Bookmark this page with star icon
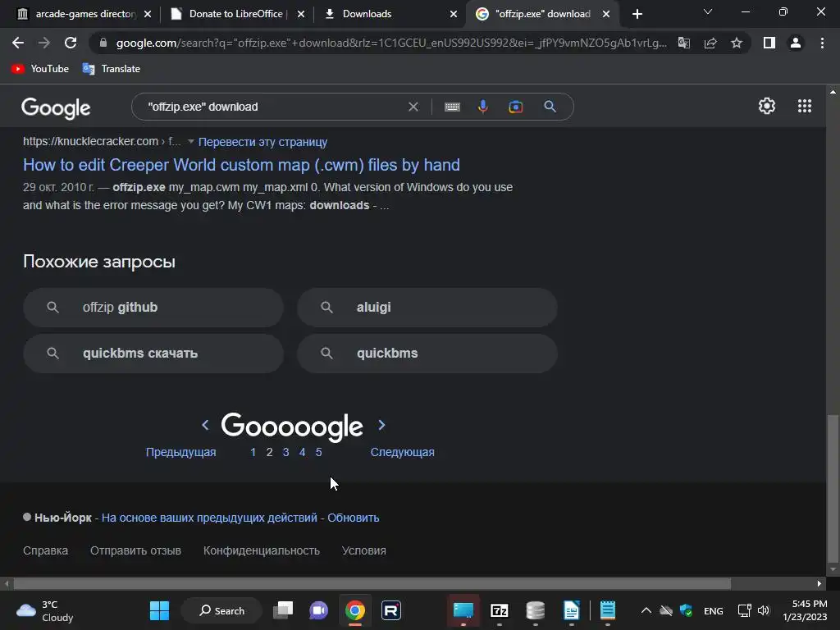The image size is (840, 630). pos(737,43)
